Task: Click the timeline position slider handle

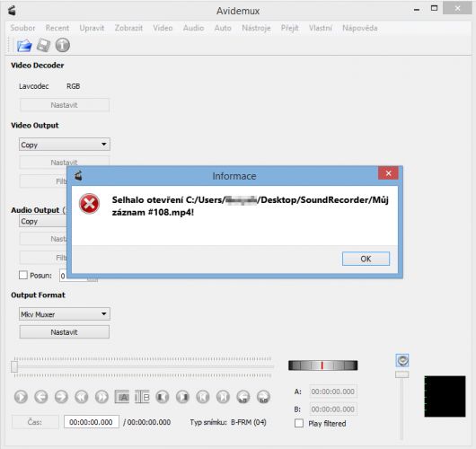Action: (x=14, y=366)
